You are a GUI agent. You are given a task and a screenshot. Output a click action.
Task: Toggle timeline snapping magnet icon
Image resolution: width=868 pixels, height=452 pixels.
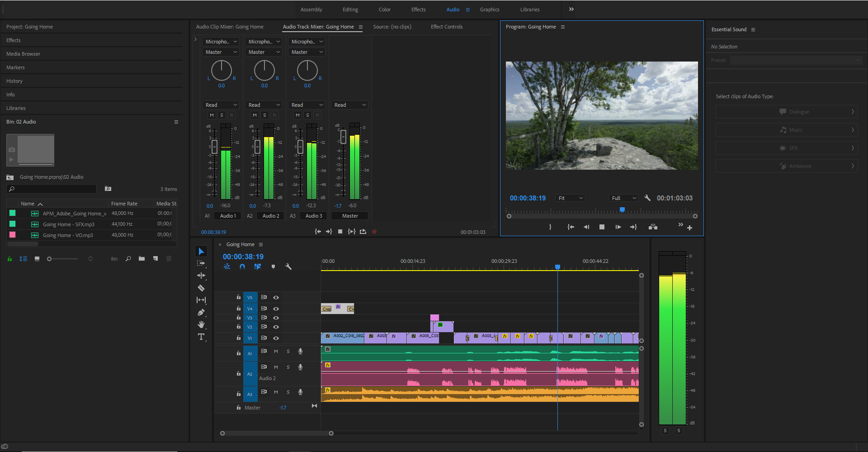[242, 267]
